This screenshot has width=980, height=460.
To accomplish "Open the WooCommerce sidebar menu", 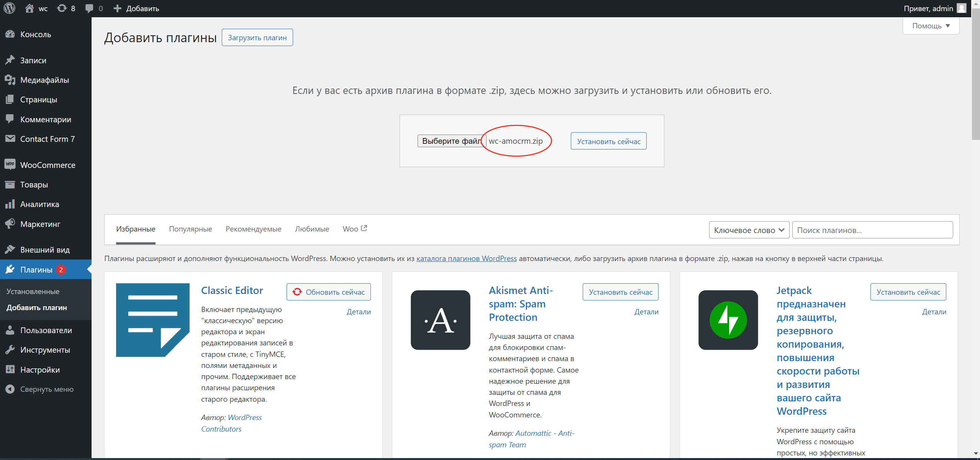I will [x=48, y=165].
